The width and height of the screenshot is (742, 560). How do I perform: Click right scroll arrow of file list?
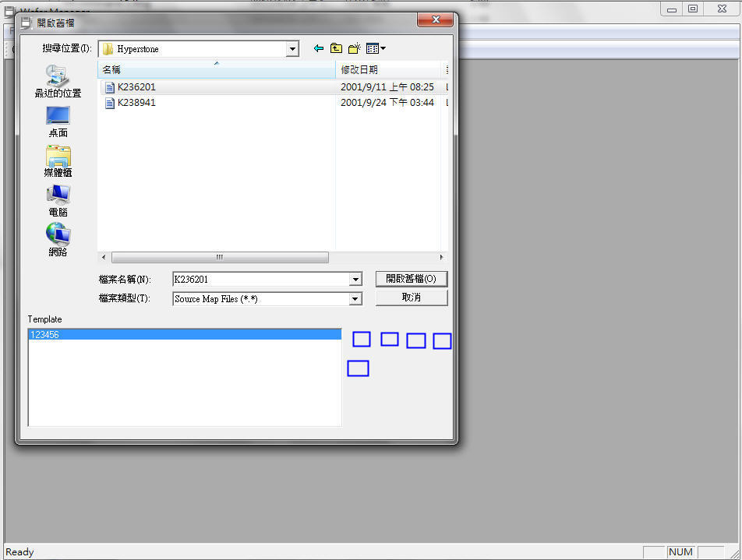pyautogui.click(x=441, y=257)
